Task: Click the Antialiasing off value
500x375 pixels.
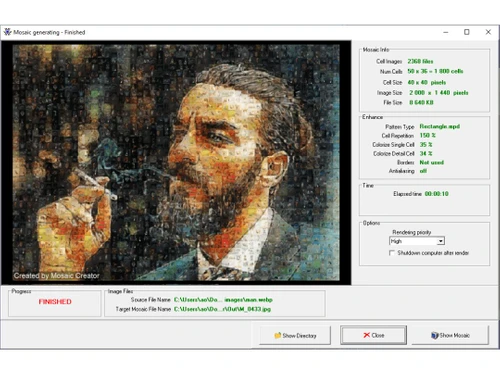Action: click(x=423, y=171)
